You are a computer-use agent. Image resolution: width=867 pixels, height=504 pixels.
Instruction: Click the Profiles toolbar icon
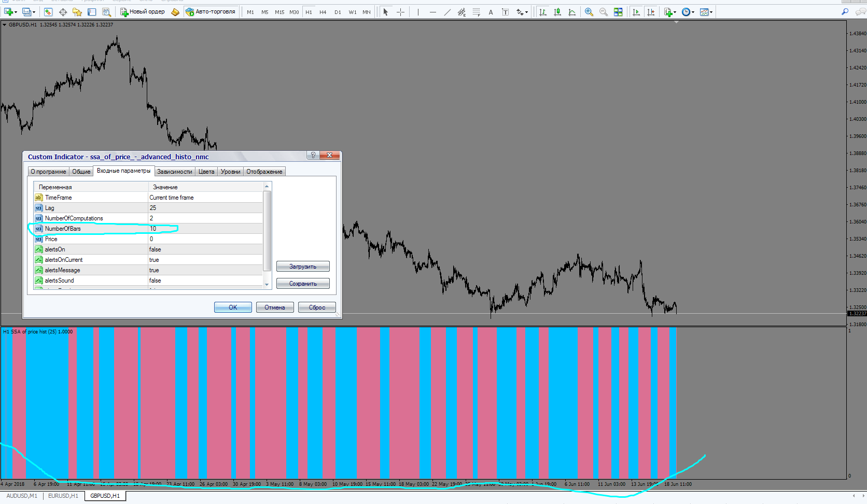26,12
